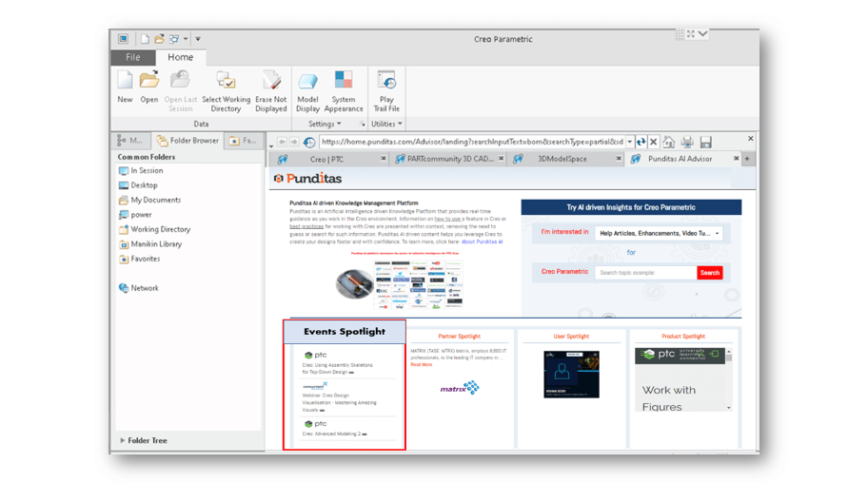Click Select Working Directory icon
868x483 pixels.
click(x=226, y=83)
